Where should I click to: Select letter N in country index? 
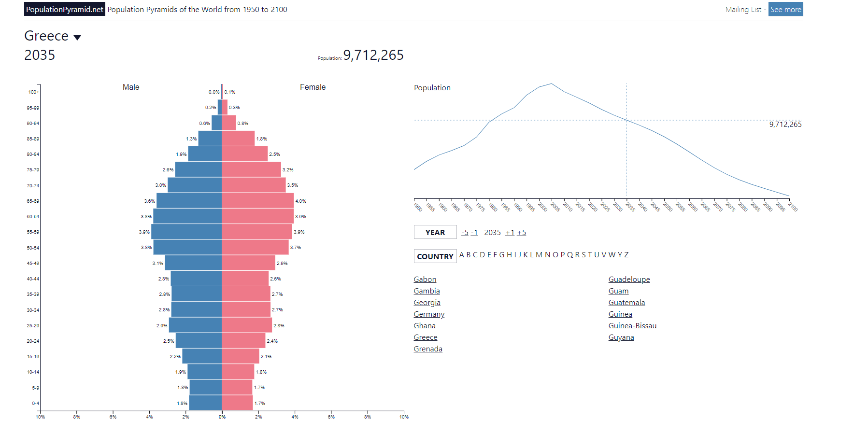click(548, 255)
